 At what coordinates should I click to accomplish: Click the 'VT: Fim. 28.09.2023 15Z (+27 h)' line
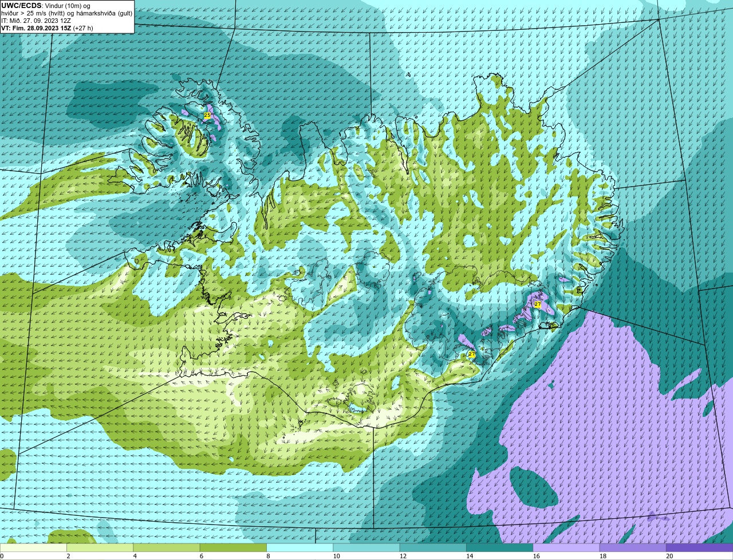point(47,28)
